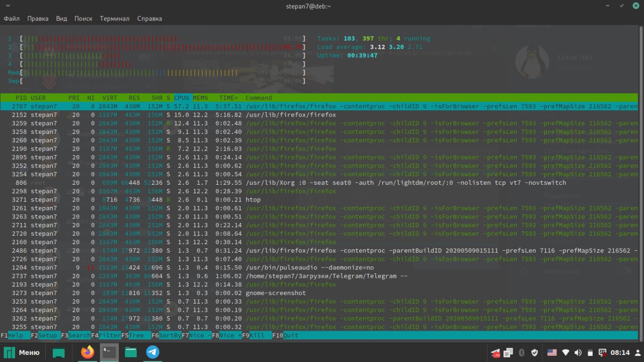The height and width of the screenshot is (362, 644).
Task: Click F10 Quit in htop footer
Action: coord(285,335)
